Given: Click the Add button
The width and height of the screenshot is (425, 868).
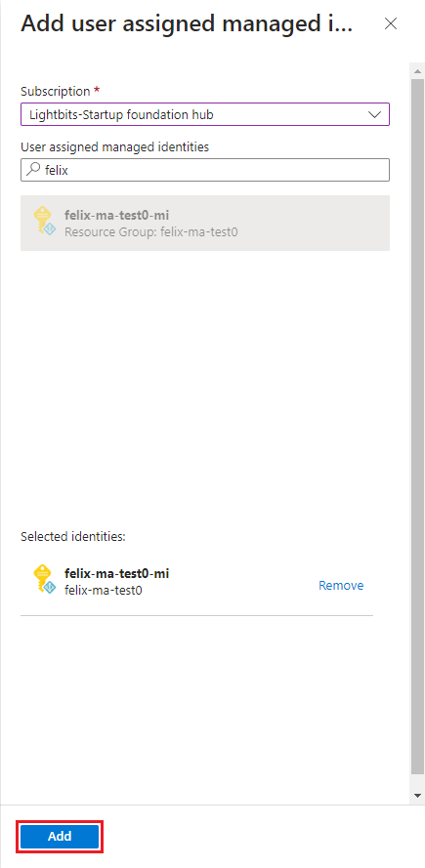Looking at the screenshot, I should (60, 836).
